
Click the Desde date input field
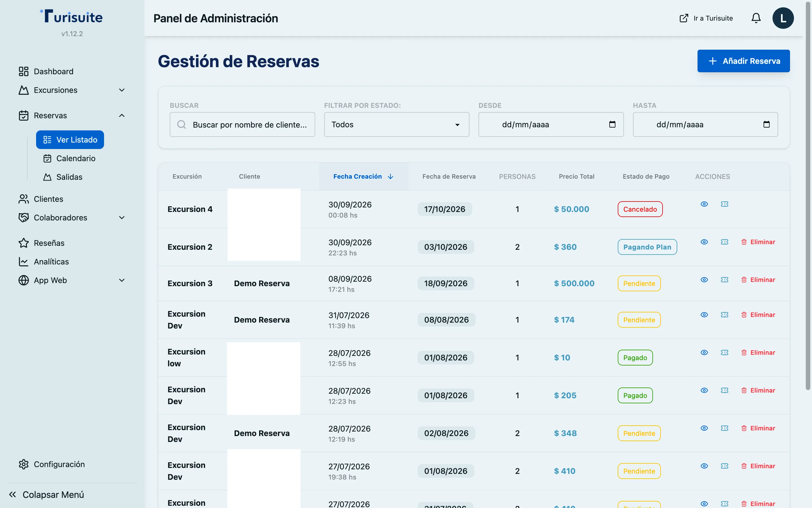point(551,124)
